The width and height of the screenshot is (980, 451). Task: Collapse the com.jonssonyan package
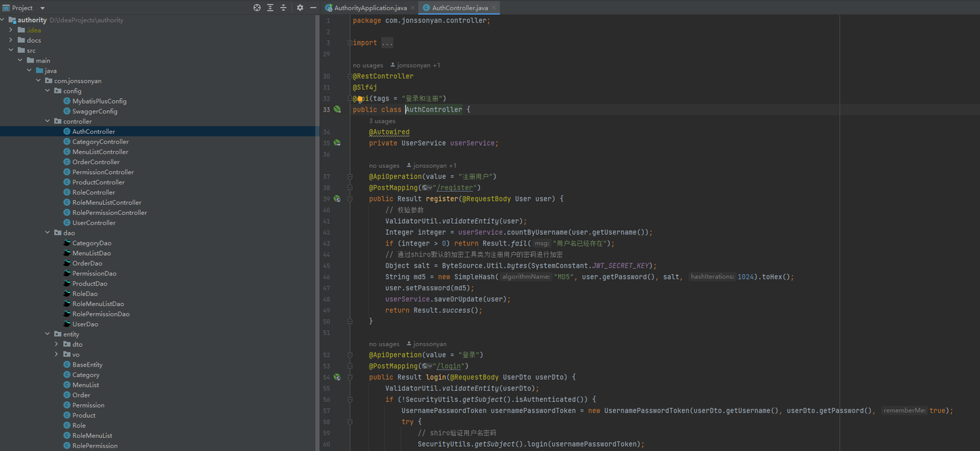tap(38, 80)
